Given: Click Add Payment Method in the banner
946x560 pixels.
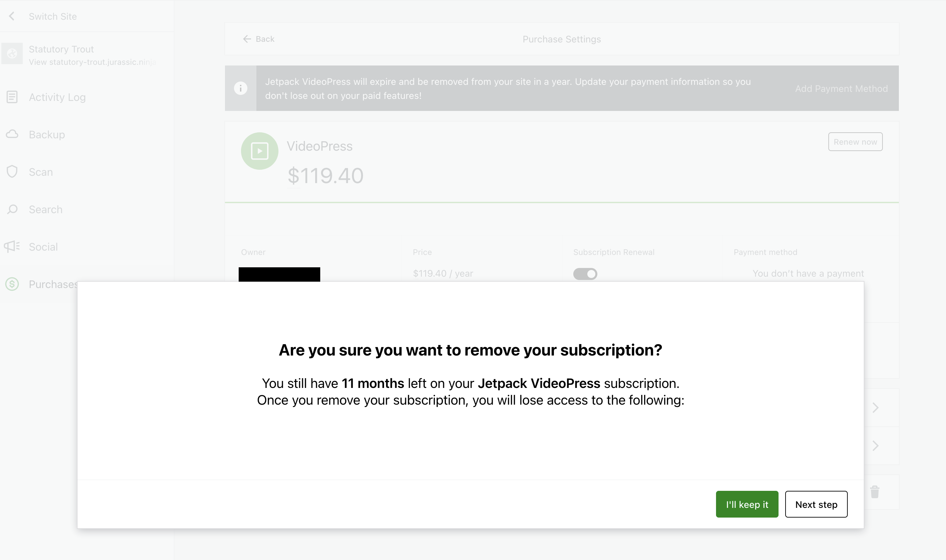Looking at the screenshot, I should (841, 88).
